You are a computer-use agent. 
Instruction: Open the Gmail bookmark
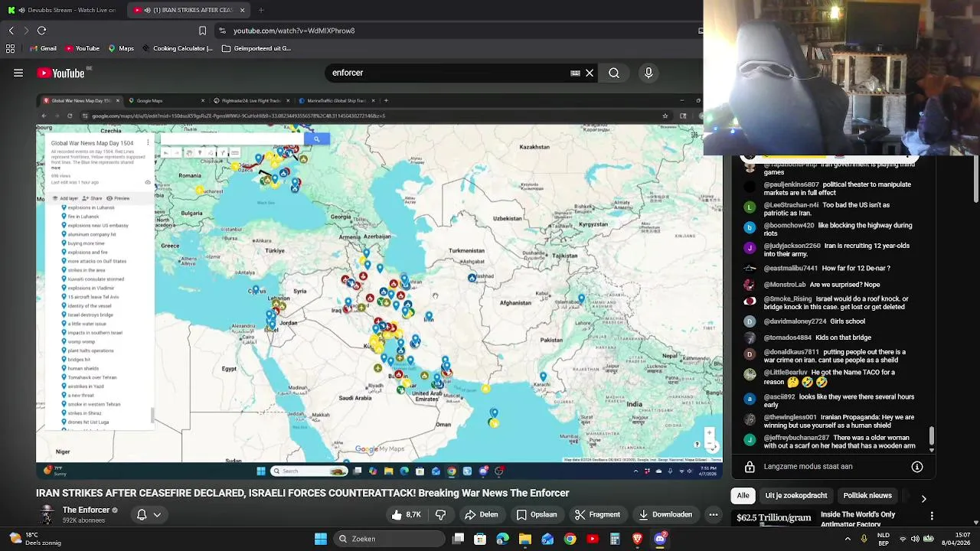click(x=43, y=48)
